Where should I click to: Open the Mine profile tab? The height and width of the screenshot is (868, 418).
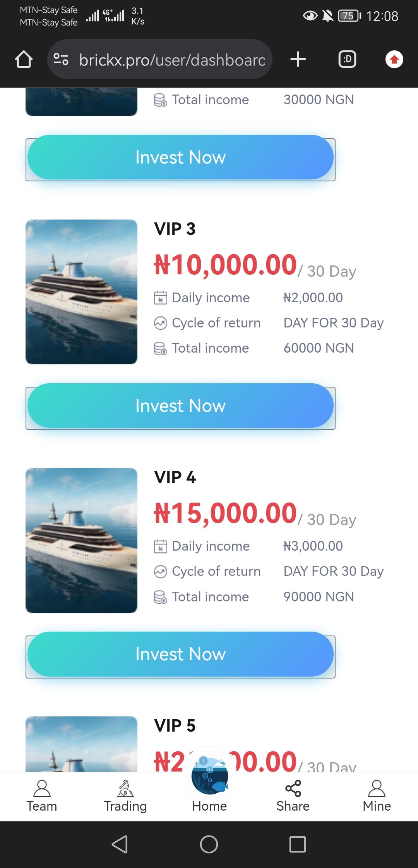point(377,796)
